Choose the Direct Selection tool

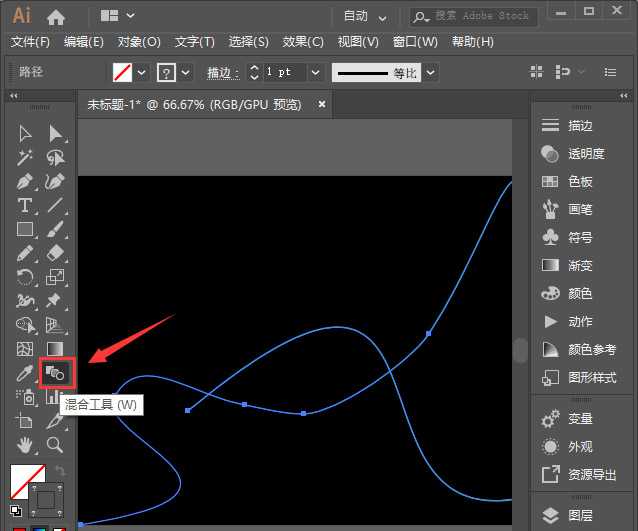(x=56, y=133)
